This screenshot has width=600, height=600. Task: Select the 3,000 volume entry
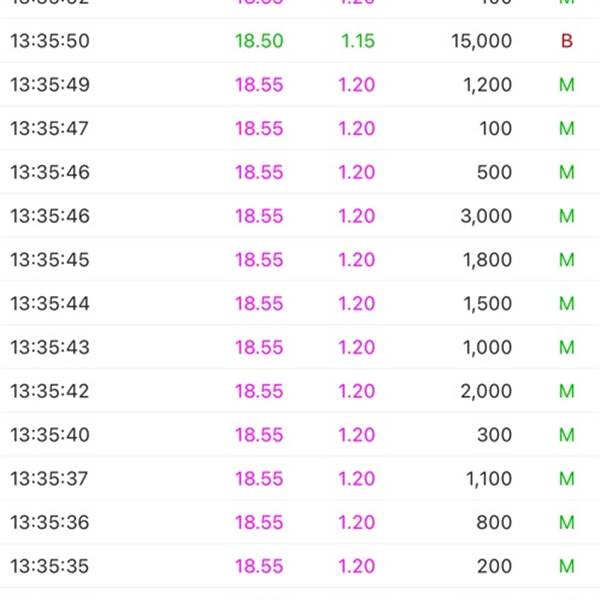click(486, 216)
